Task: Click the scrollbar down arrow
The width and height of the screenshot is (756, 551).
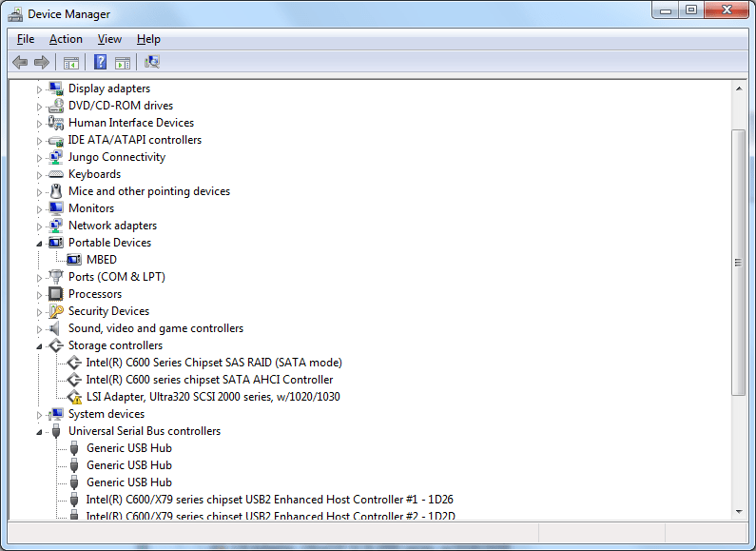Action: [738, 511]
